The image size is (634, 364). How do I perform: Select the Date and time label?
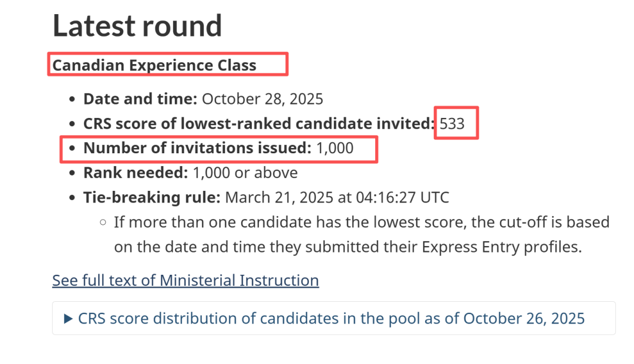pyautogui.click(x=140, y=99)
